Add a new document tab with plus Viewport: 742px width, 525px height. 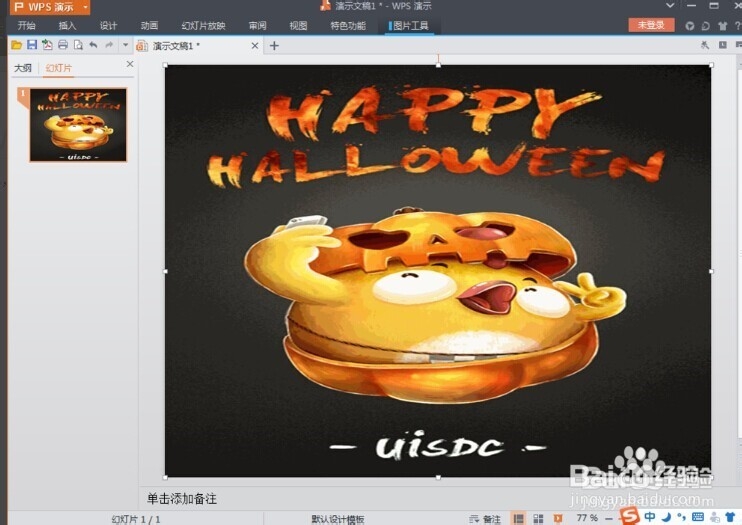point(274,45)
